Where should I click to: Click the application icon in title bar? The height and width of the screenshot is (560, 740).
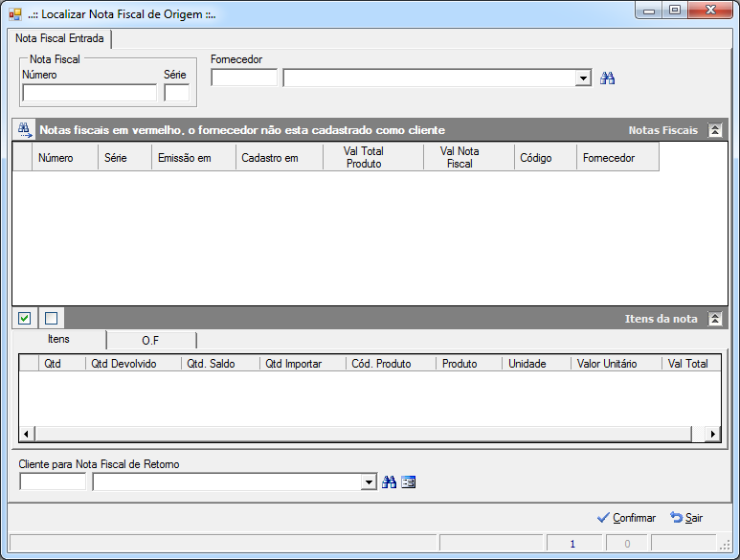pos(15,14)
